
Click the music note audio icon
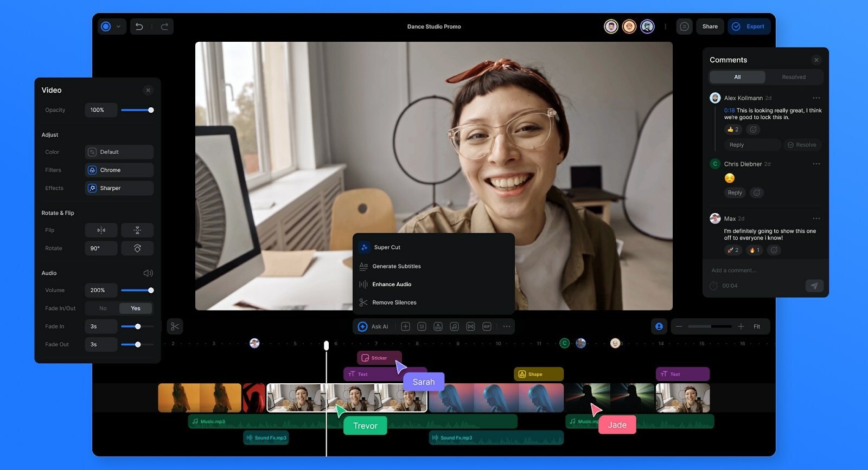[454, 326]
